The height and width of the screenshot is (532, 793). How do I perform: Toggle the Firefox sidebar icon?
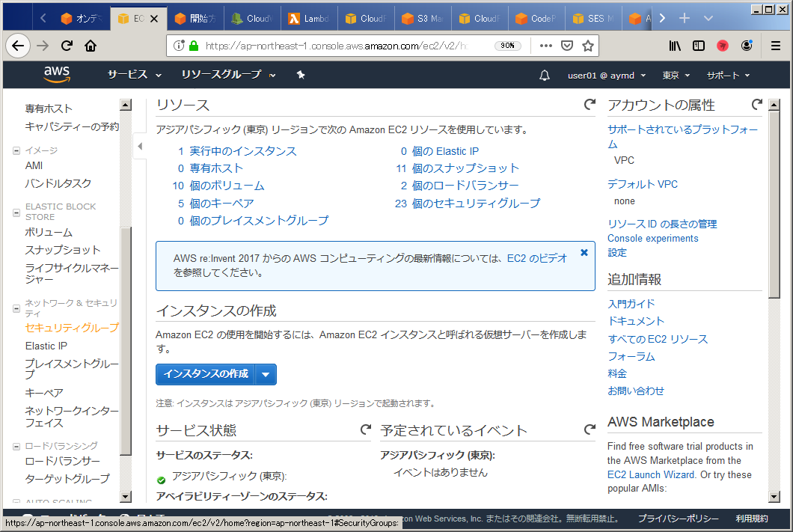click(699, 46)
